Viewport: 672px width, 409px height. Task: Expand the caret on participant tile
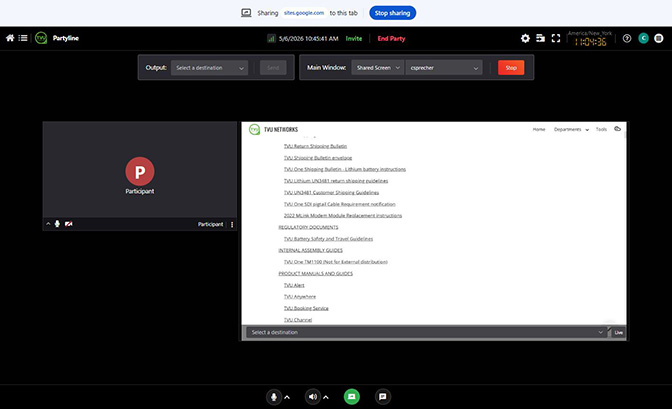pos(48,224)
